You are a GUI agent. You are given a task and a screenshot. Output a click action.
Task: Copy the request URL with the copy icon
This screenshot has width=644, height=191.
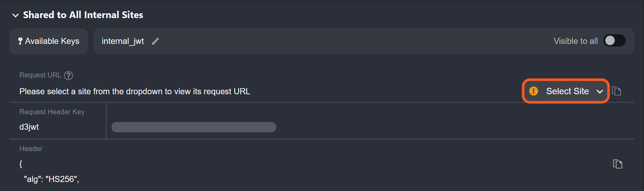click(616, 91)
